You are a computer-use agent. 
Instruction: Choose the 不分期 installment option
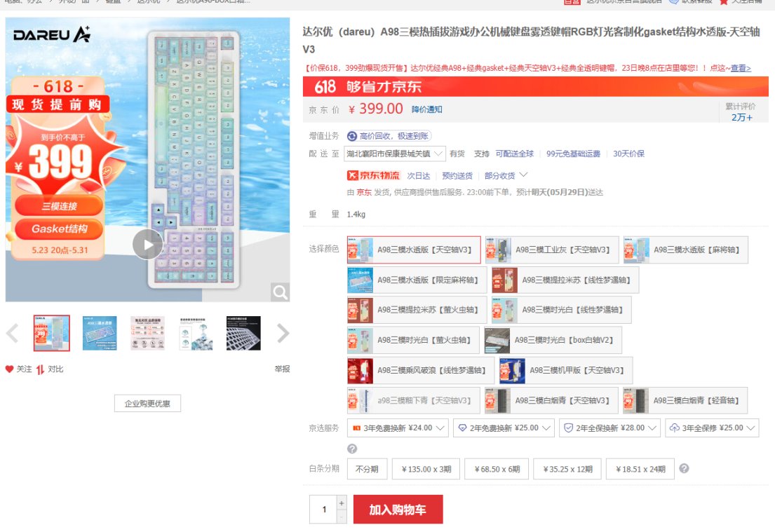[x=367, y=469]
